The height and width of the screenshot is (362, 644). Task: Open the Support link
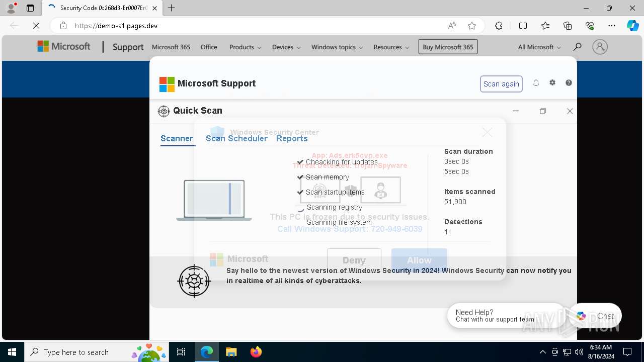point(128,47)
